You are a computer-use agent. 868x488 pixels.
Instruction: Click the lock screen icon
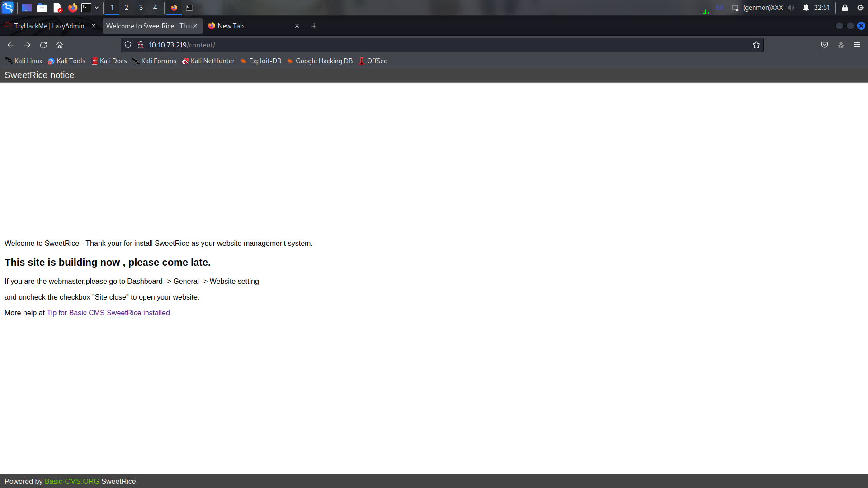coord(844,8)
